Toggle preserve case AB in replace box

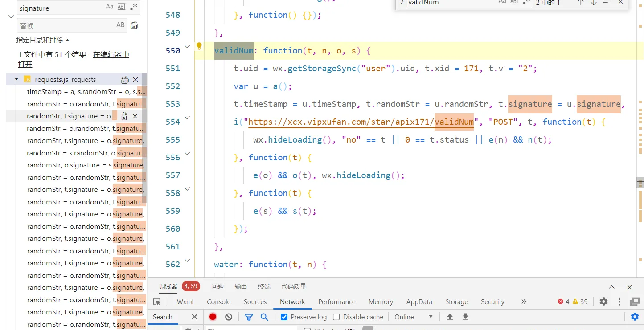(120, 25)
